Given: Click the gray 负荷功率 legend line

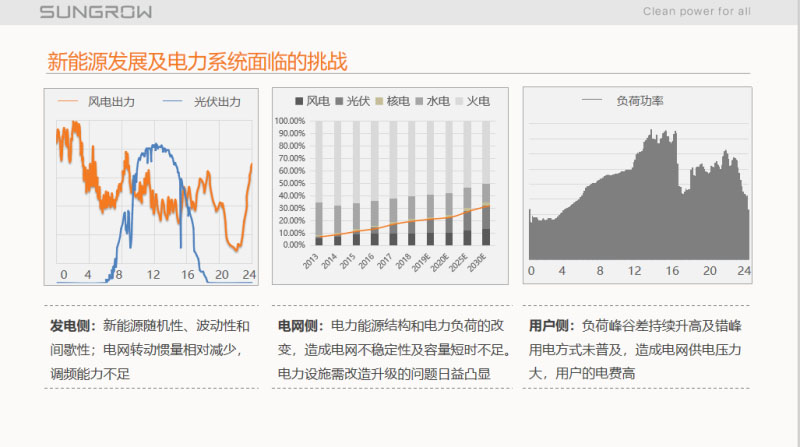Looking at the screenshot, I should click(x=592, y=101).
